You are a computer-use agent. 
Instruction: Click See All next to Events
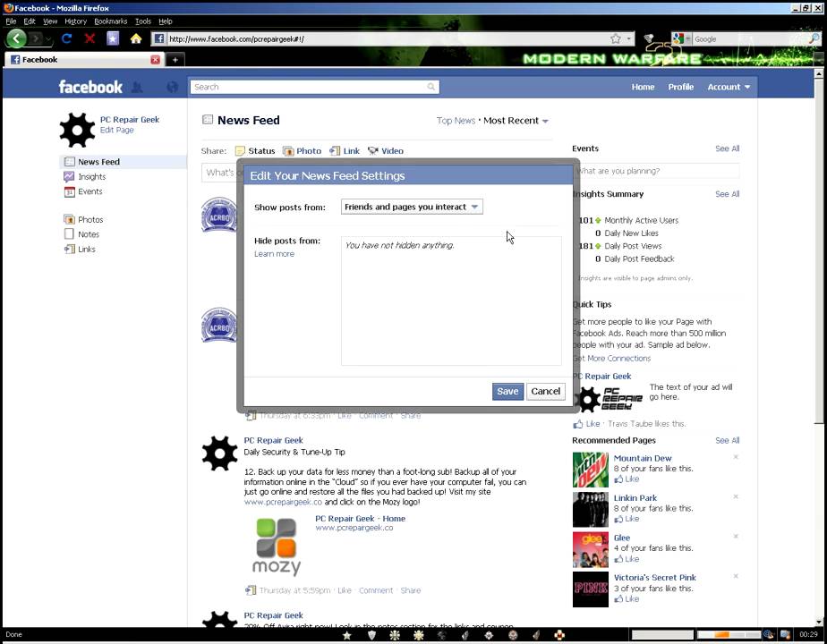[x=728, y=148]
